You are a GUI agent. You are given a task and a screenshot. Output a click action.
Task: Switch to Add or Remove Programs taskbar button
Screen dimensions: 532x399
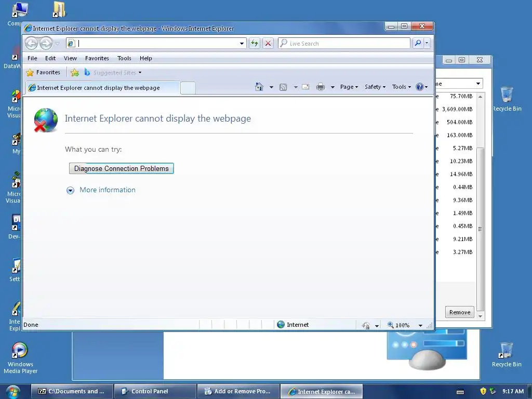pyautogui.click(x=238, y=391)
